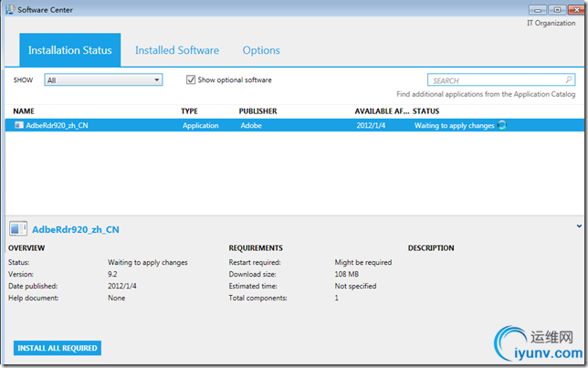
Task: Click IT Organization label at top right
Action: pos(551,23)
